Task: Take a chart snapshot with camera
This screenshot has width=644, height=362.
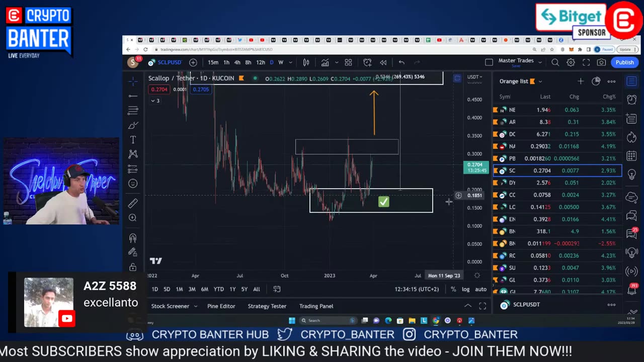Action: coord(601,62)
